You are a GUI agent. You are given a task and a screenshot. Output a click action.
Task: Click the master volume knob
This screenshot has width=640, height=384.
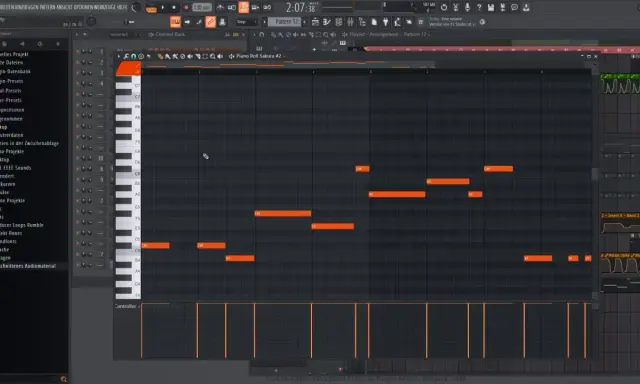136,7
